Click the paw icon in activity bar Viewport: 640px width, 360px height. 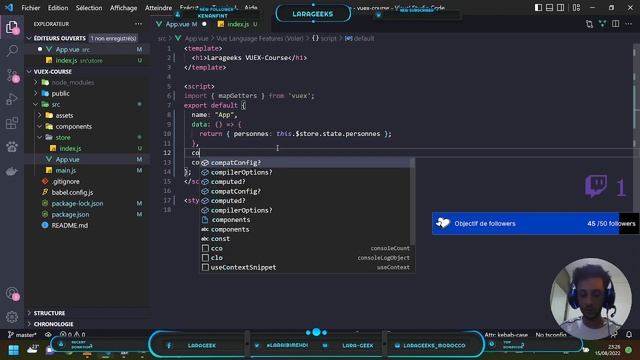(12, 147)
